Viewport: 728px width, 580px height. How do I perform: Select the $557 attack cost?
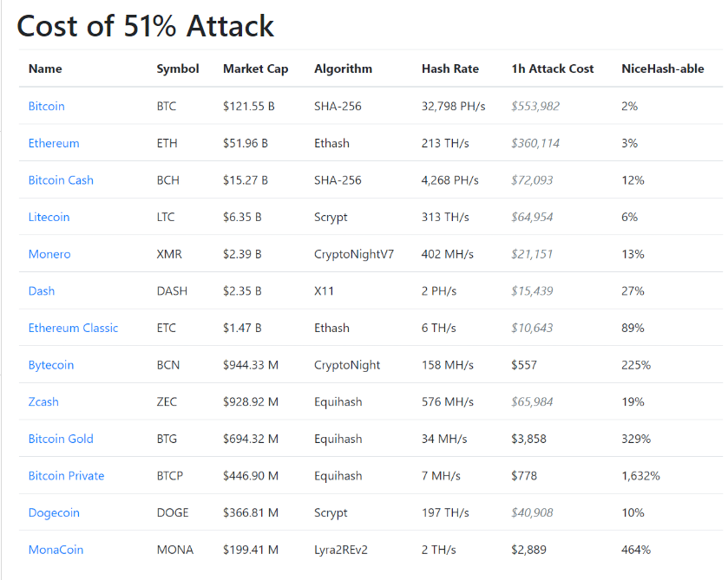(x=524, y=365)
